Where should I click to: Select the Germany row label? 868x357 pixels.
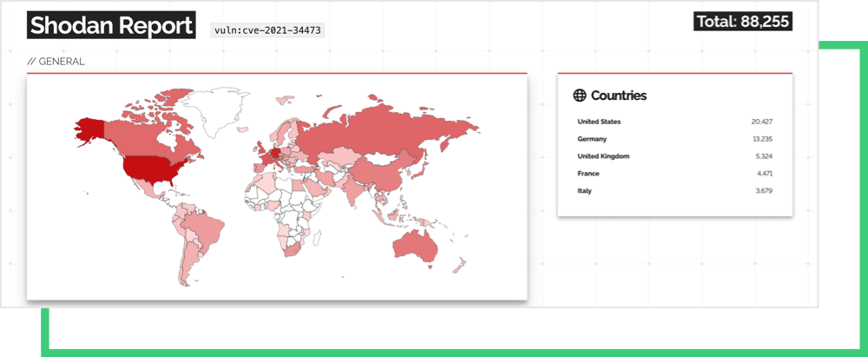coord(592,139)
